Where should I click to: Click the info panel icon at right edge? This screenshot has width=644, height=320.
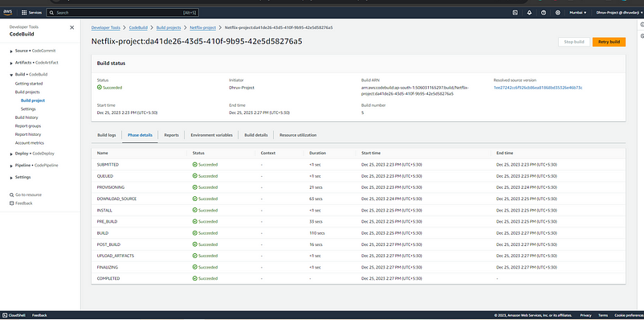(x=642, y=25)
